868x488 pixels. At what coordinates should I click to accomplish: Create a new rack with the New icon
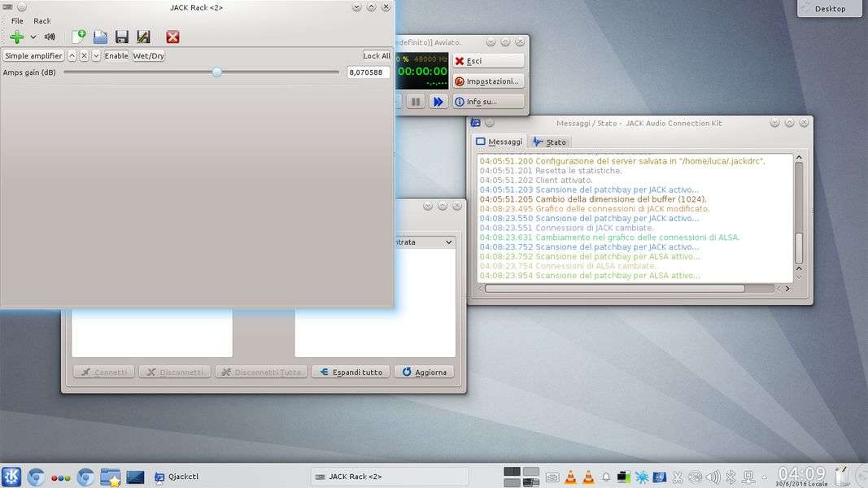coord(79,37)
